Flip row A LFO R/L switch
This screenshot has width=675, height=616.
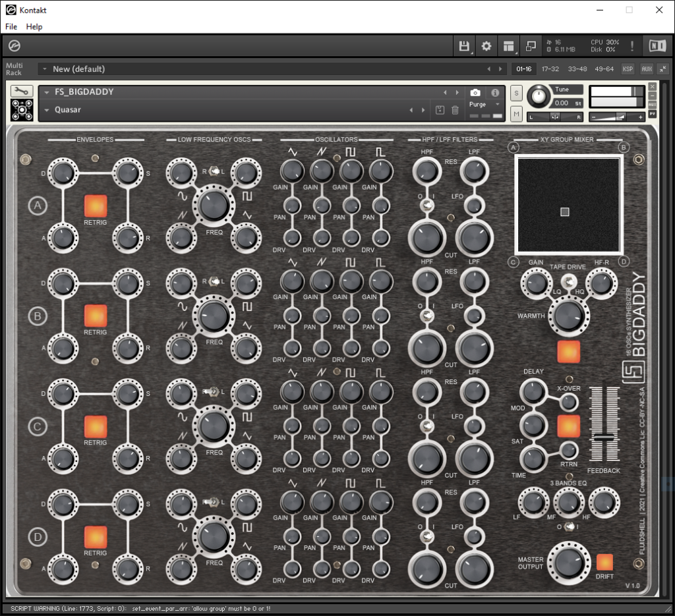coord(214,171)
